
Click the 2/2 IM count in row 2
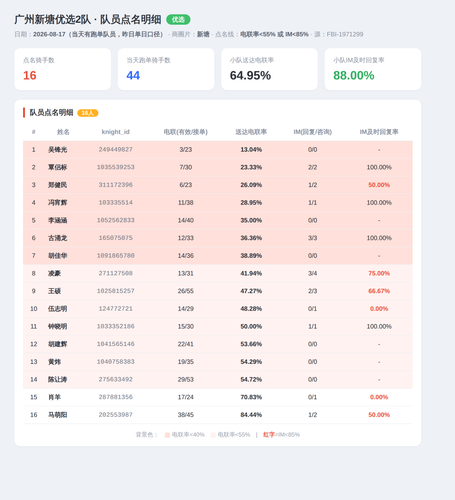coord(312,167)
